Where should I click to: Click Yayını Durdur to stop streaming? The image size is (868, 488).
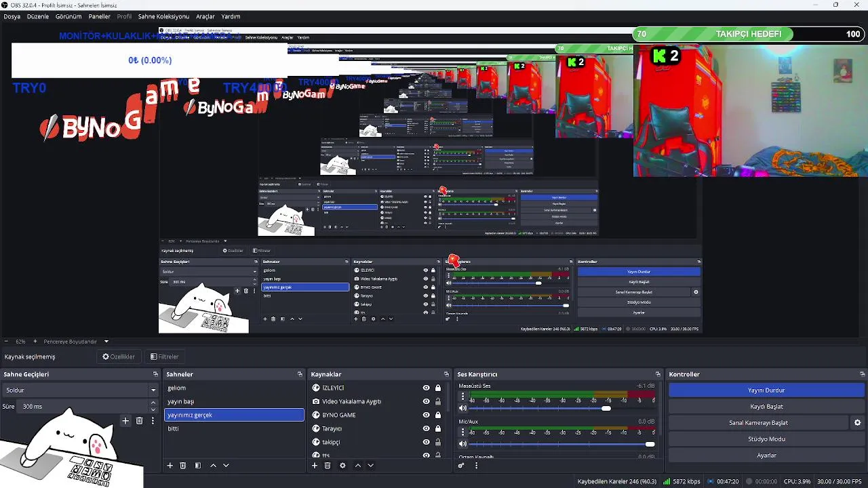coord(766,390)
